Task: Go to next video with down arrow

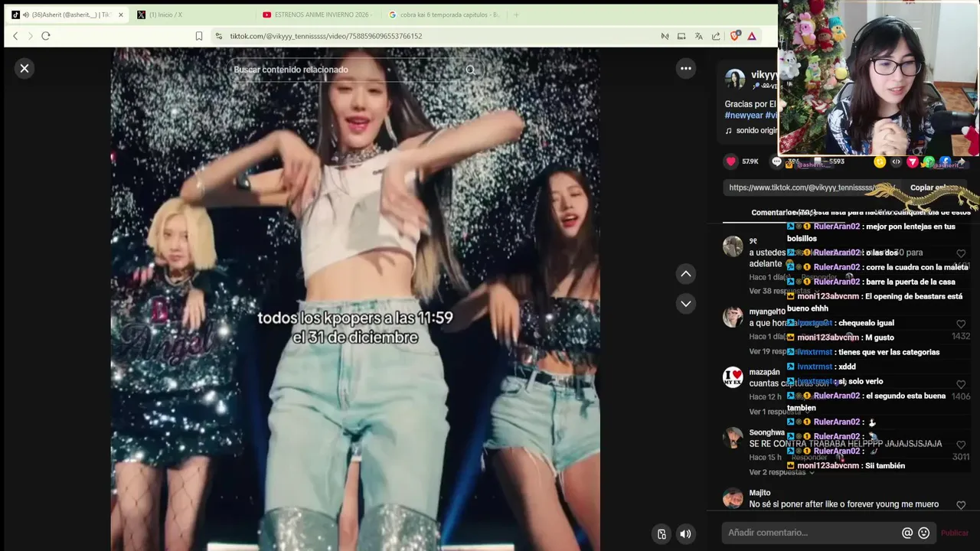Action: point(686,303)
